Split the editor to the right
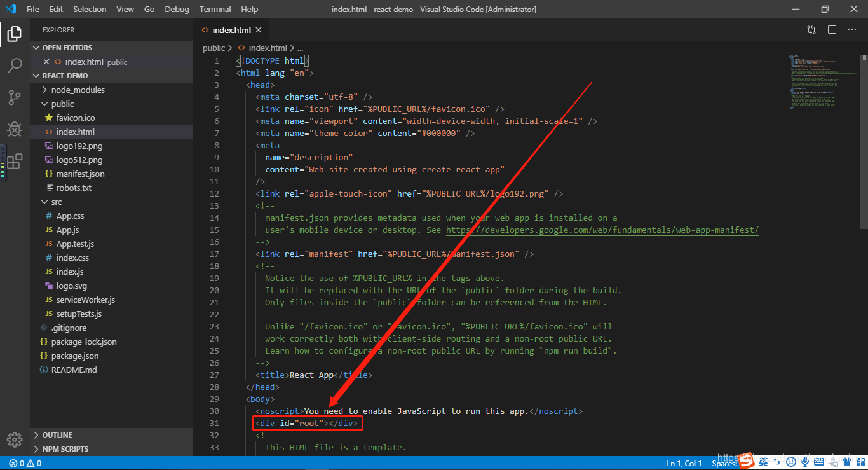The image size is (868, 470). coord(832,30)
